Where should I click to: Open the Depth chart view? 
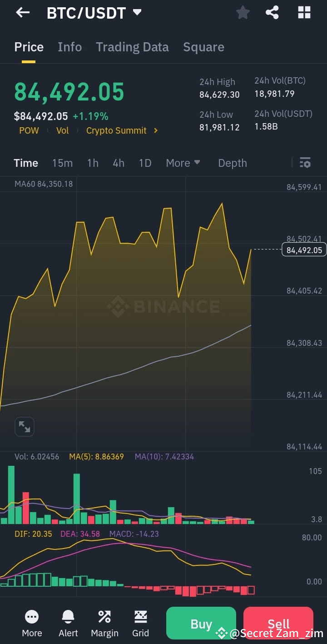click(233, 163)
